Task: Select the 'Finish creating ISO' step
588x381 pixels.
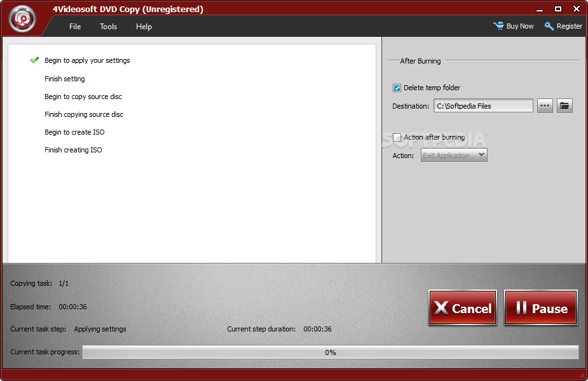Action: tap(73, 150)
